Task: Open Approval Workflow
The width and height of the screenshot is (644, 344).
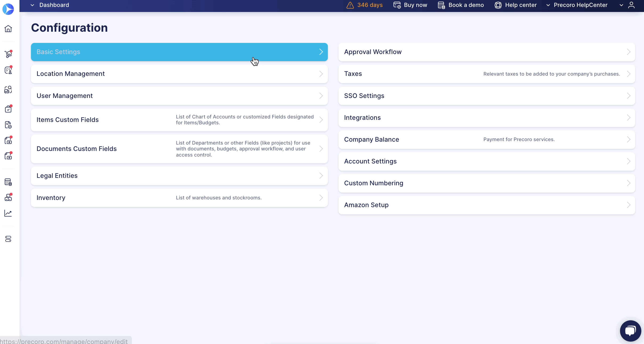Action: coord(487,52)
